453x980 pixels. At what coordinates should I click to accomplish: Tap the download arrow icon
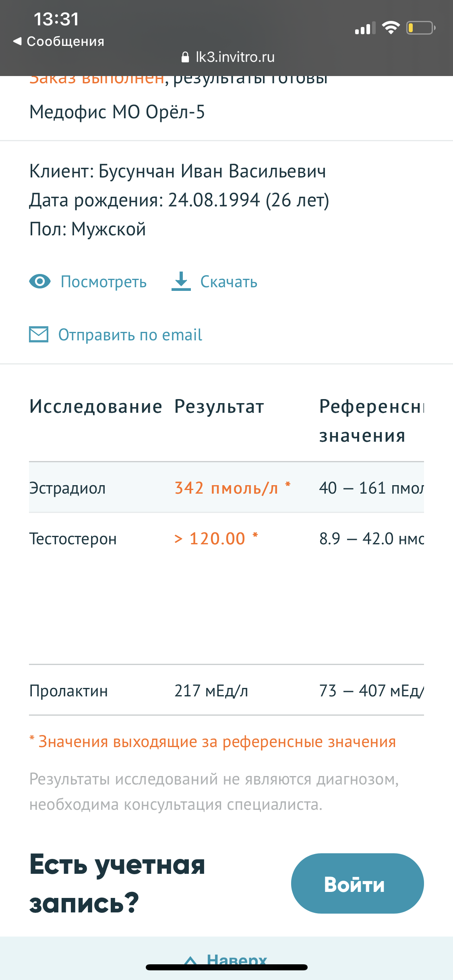(x=181, y=281)
